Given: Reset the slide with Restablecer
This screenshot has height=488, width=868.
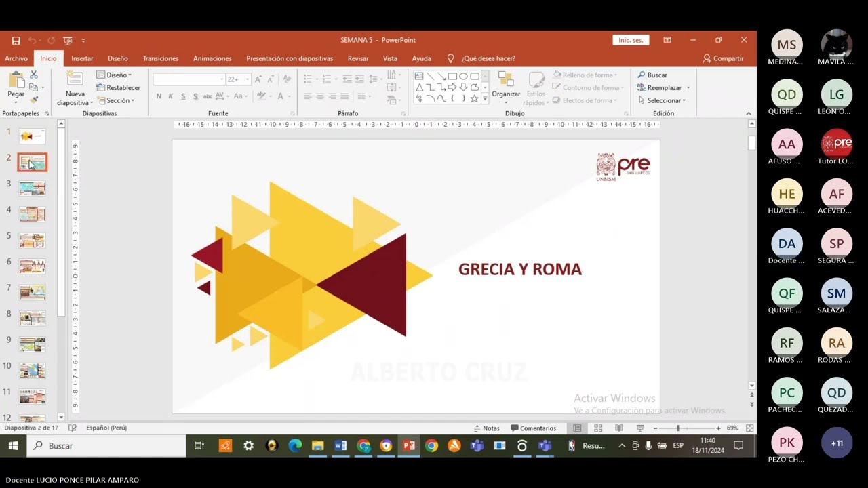Looking at the screenshot, I should coord(119,87).
